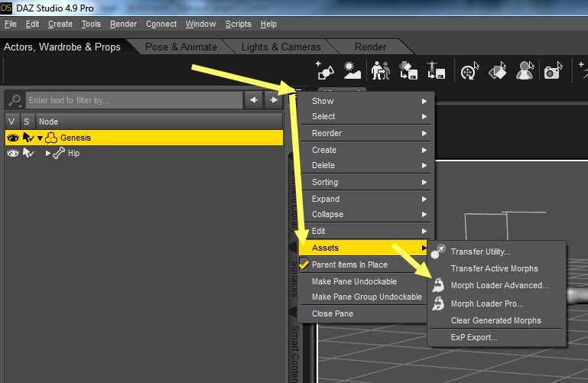Click the camera tool icon in toolbar
Screen dimensions: 588x383
[553, 70]
